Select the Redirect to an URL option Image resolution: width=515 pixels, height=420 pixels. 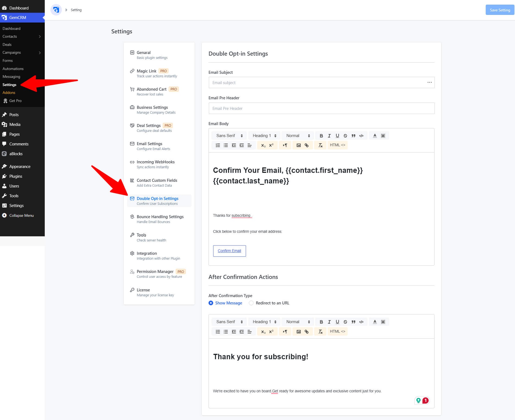269,303
